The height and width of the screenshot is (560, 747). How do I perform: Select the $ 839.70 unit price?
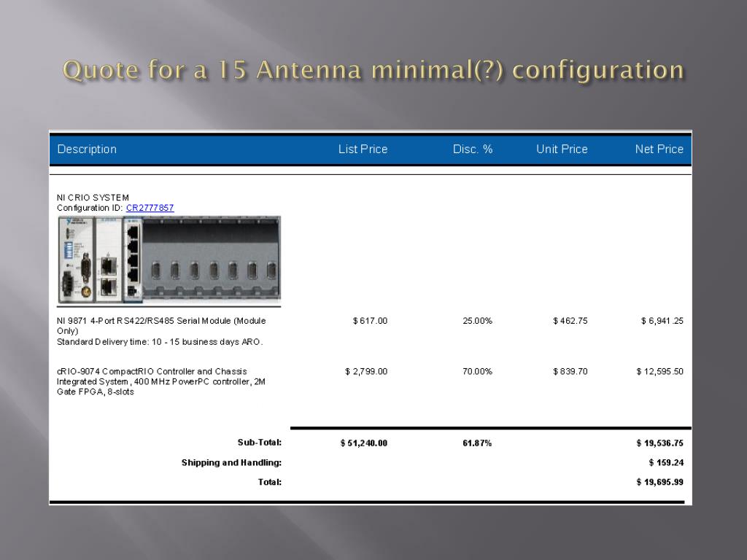pyautogui.click(x=570, y=371)
